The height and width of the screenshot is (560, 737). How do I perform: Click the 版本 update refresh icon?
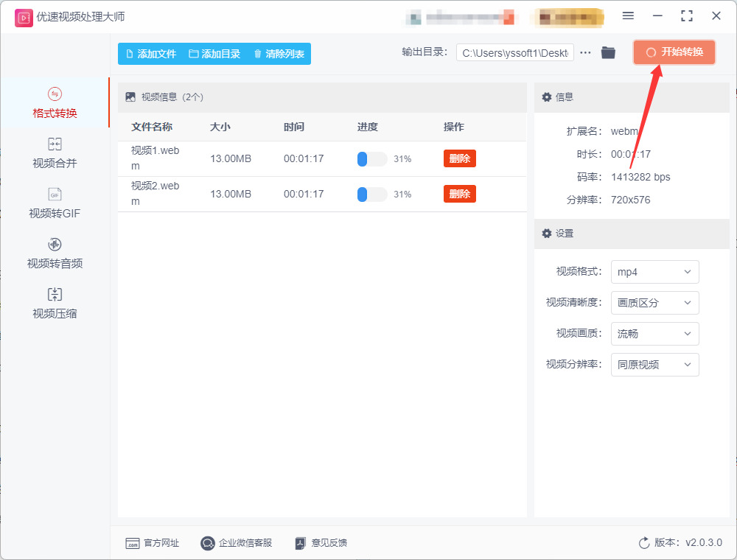(644, 542)
